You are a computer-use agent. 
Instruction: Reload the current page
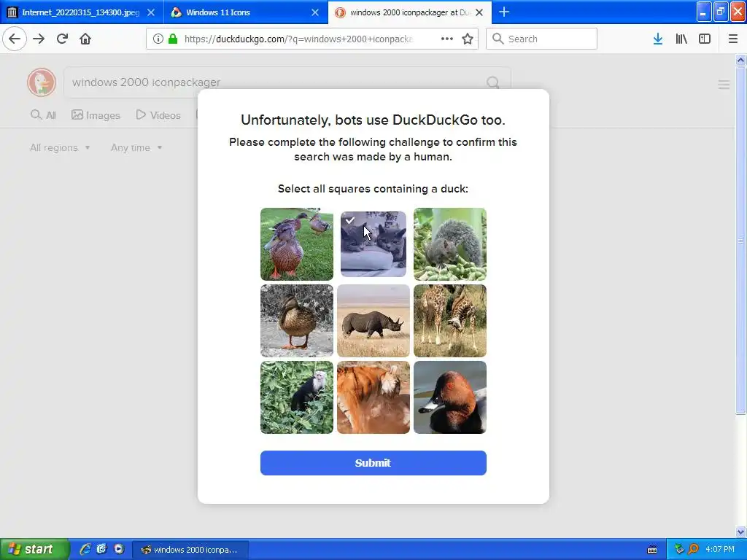[x=62, y=39]
